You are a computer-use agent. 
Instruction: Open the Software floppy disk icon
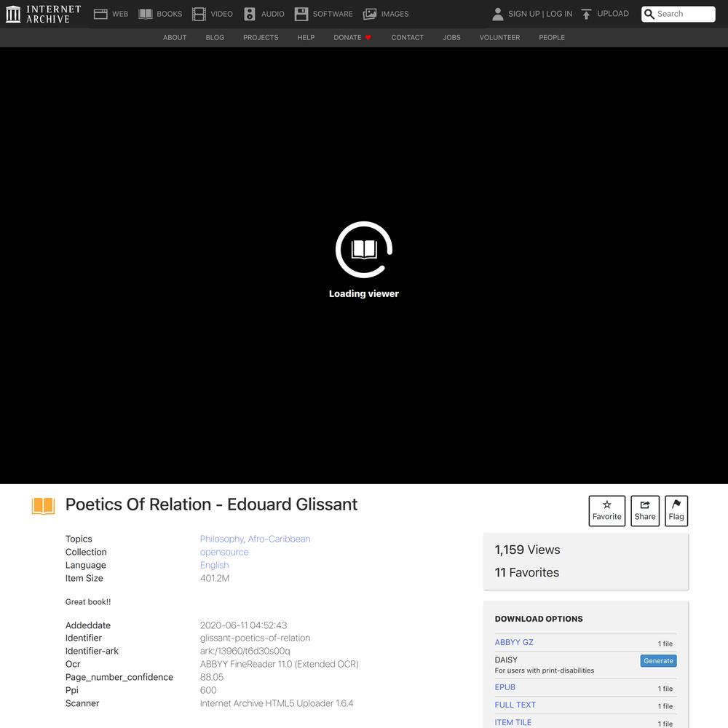point(301,14)
